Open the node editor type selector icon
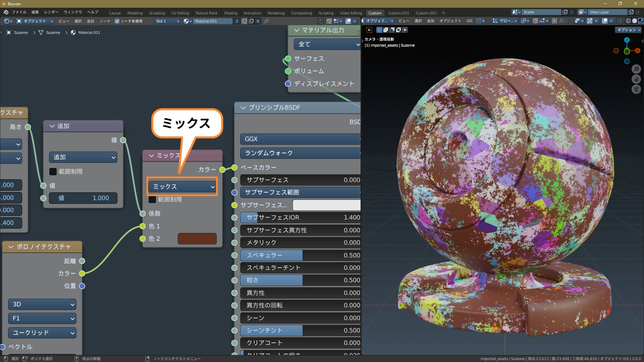The width and height of the screenshot is (644, 362). pos(8,21)
